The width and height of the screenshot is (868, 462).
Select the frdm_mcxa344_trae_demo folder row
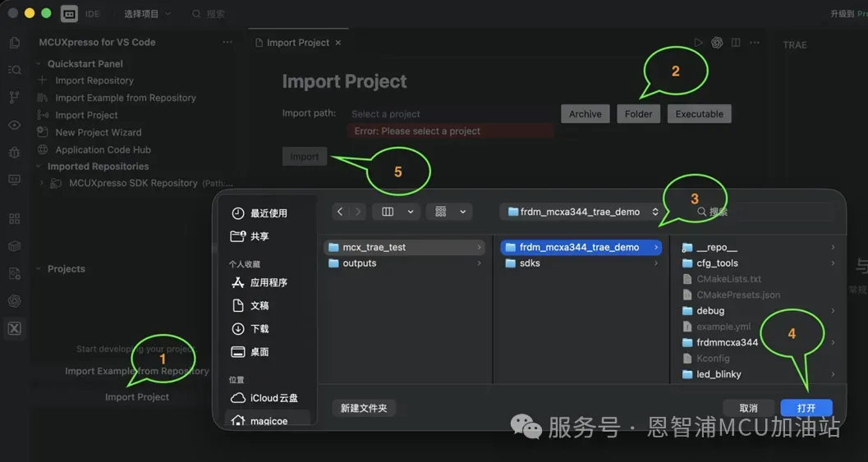pos(581,247)
